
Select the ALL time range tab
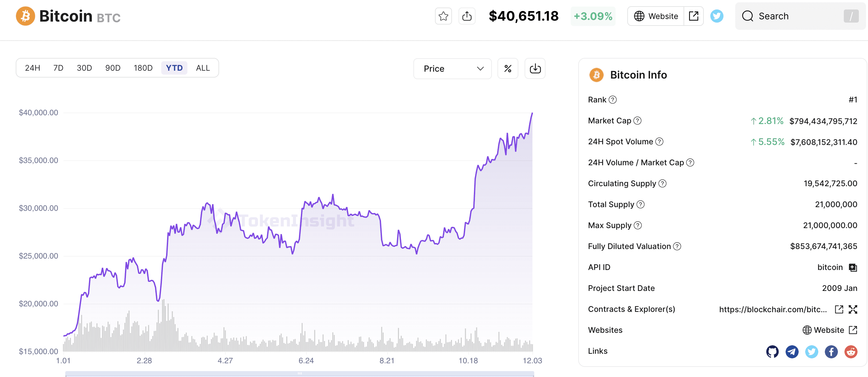point(202,68)
